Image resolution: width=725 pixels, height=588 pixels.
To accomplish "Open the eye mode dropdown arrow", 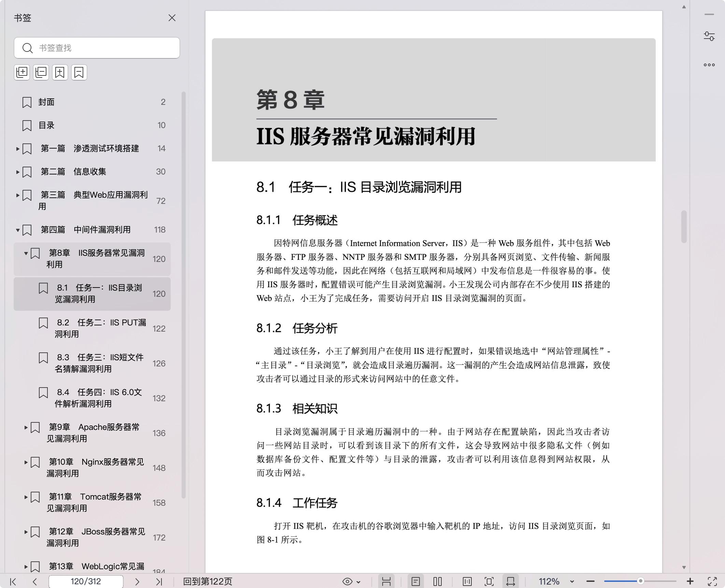I will [358, 582].
